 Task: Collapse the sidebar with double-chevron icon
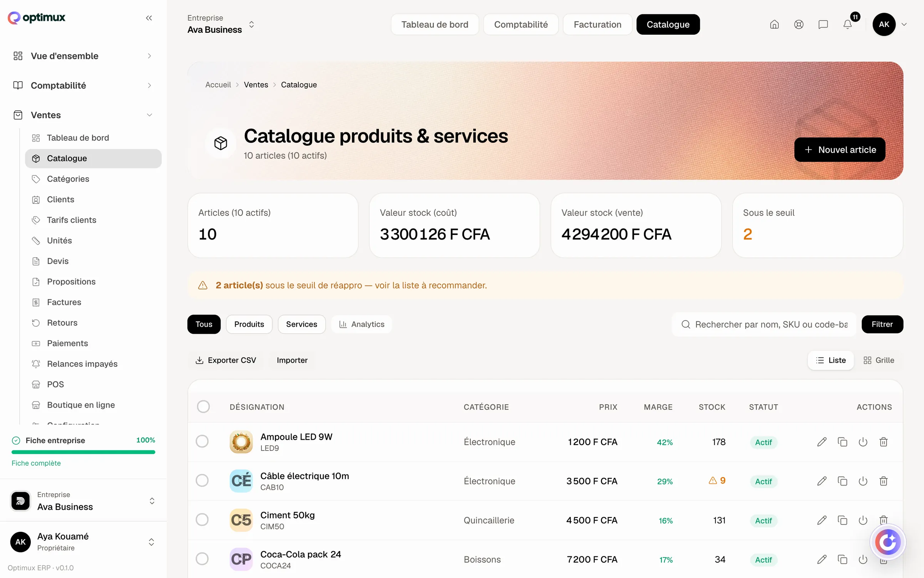coord(149,18)
